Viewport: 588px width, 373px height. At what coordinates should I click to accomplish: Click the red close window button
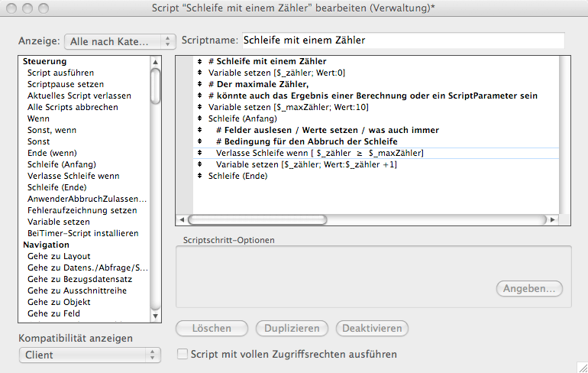pyautogui.click(x=11, y=8)
